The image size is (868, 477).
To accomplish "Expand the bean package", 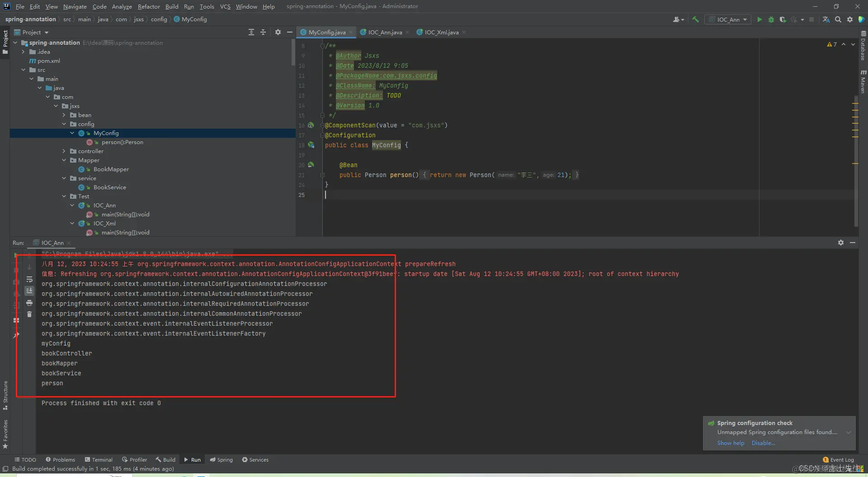I will point(64,115).
